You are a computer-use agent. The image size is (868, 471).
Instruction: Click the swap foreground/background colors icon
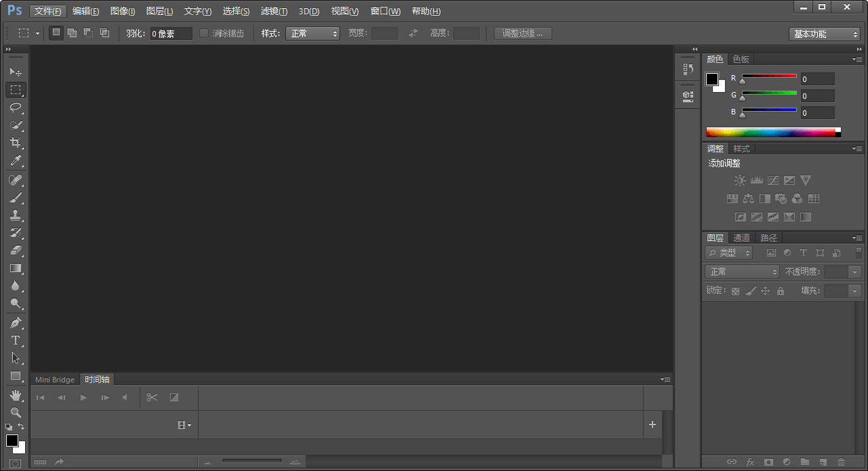pos(21,427)
